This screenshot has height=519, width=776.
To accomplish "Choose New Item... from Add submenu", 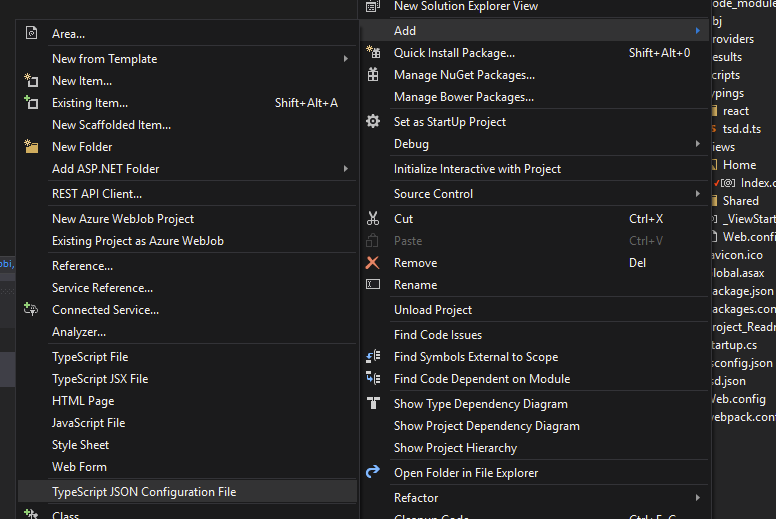I will [187, 81].
